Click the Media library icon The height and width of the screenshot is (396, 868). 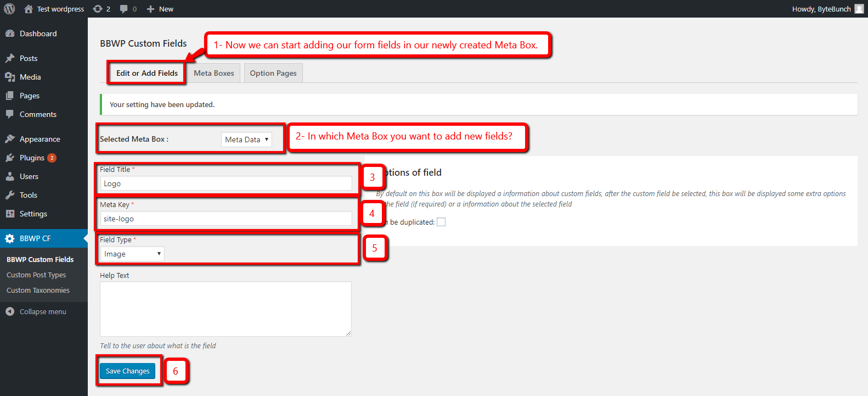pos(10,77)
